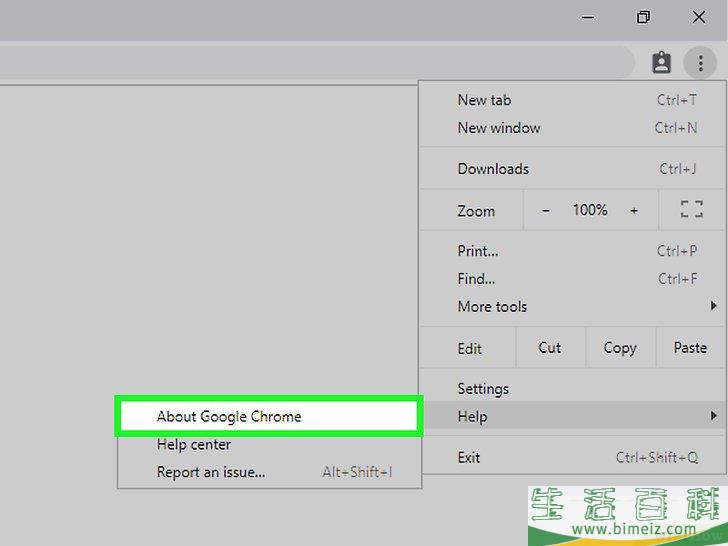The width and height of the screenshot is (728, 546).
Task: Select Print... menu item
Action: tap(572, 251)
